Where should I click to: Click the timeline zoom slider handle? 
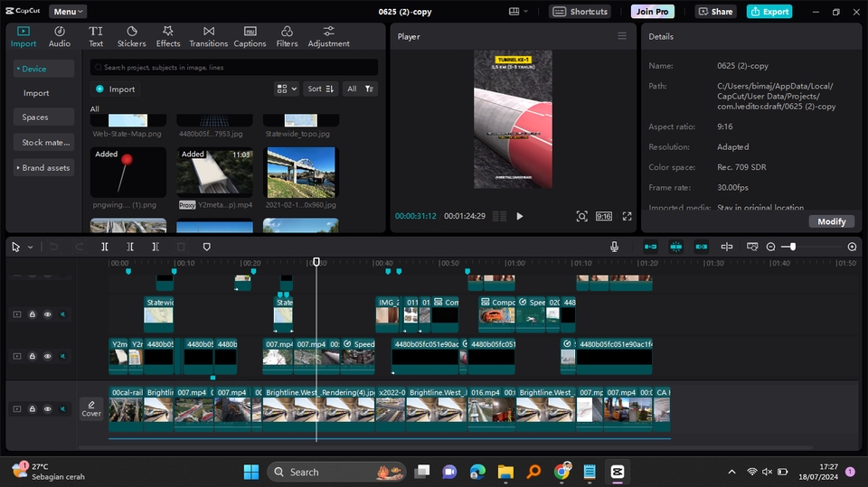pos(793,247)
